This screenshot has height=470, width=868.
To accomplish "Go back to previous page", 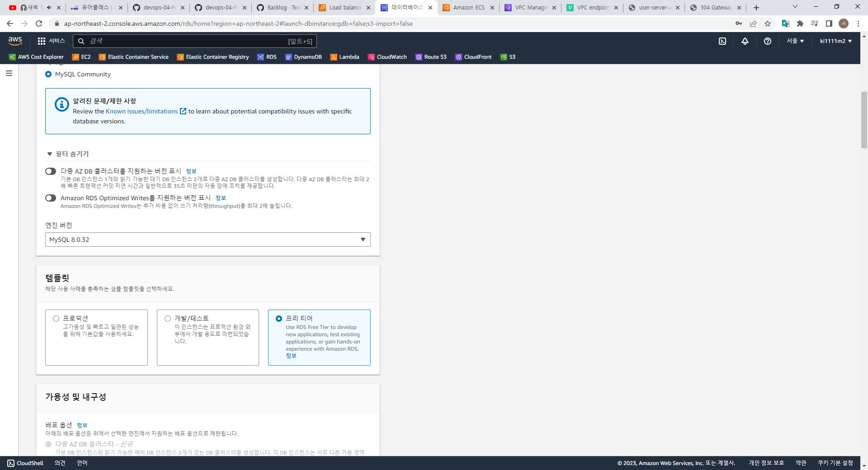I will [10, 23].
